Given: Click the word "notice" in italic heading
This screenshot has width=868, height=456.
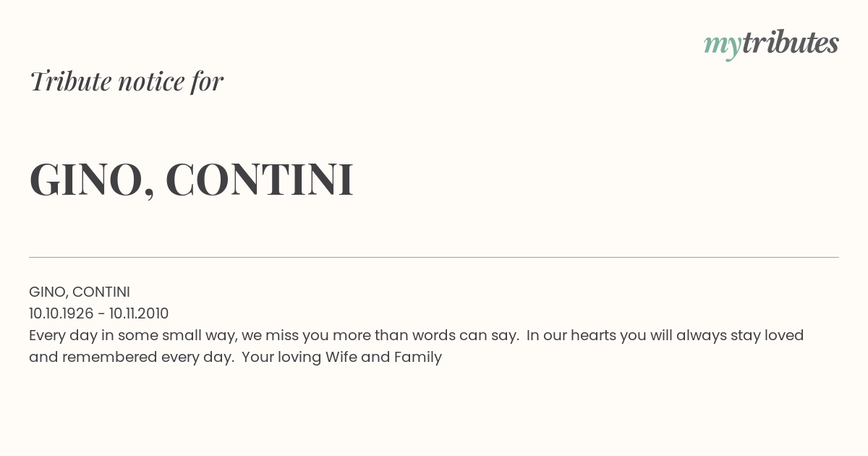Looking at the screenshot, I should tap(151, 82).
